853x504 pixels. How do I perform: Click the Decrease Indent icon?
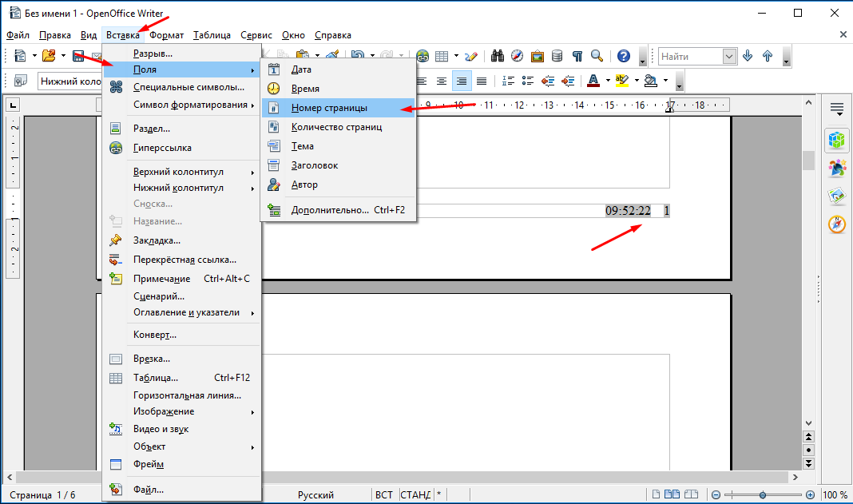[548, 81]
